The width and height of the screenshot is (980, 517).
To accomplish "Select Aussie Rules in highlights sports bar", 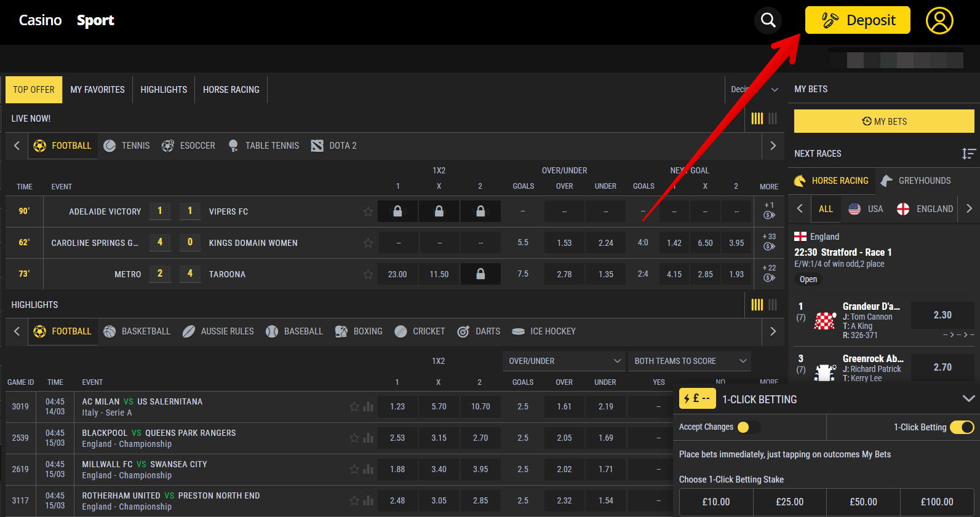I will pyautogui.click(x=218, y=331).
